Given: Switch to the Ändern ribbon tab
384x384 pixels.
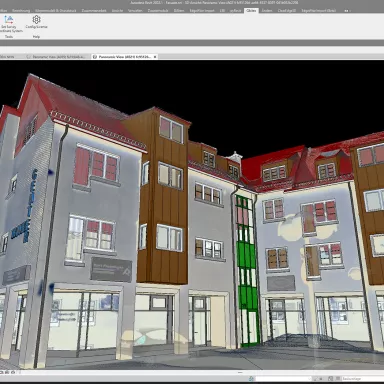Looking at the screenshot, I should pyautogui.click(x=267, y=10).
